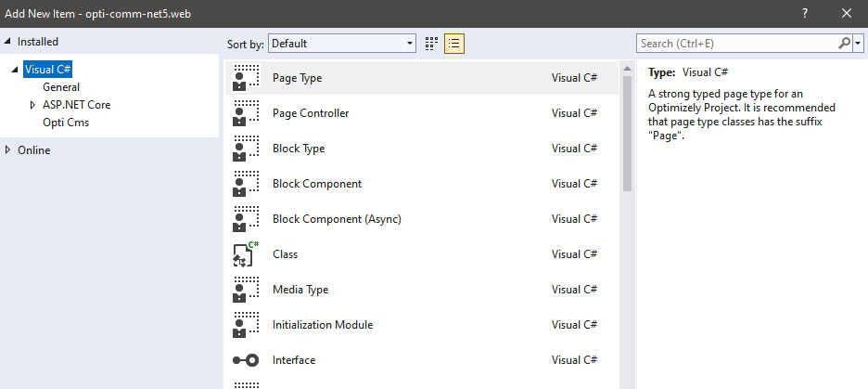Select the Page Type template icon

[x=246, y=78]
